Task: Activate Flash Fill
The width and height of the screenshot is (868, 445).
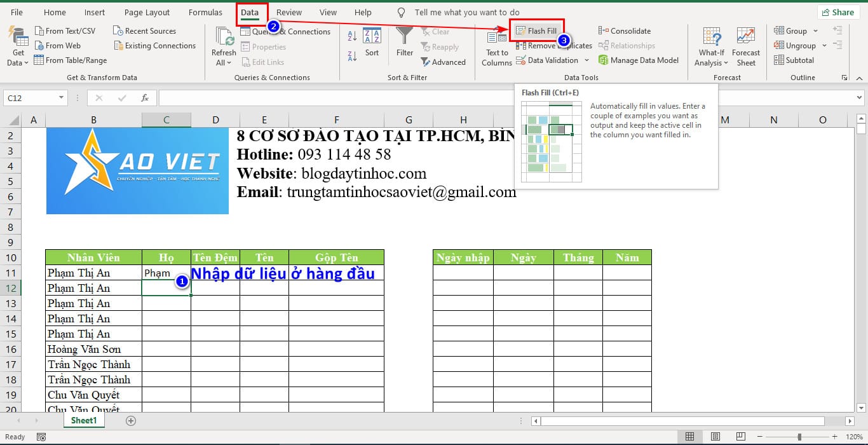Action: coord(537,31)
